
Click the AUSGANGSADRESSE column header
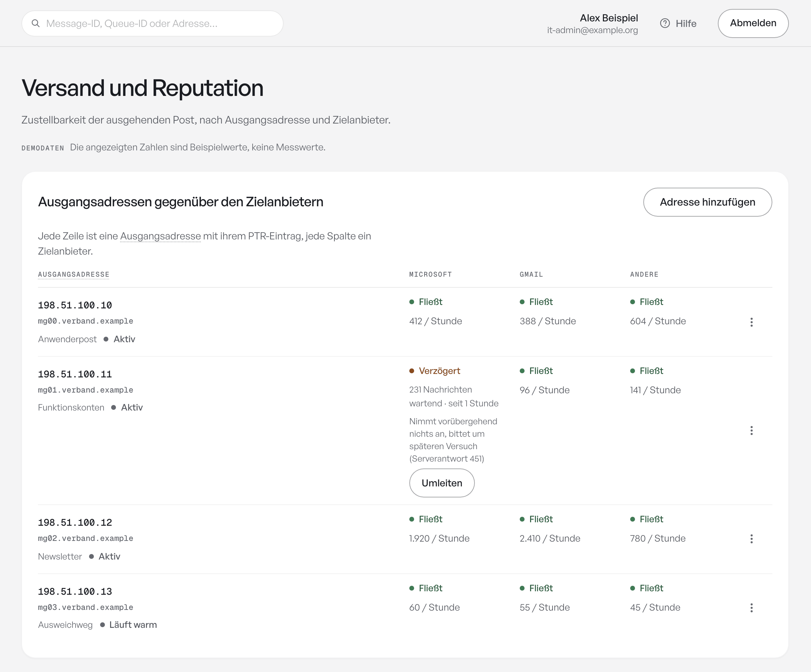(x=74, y=275)
